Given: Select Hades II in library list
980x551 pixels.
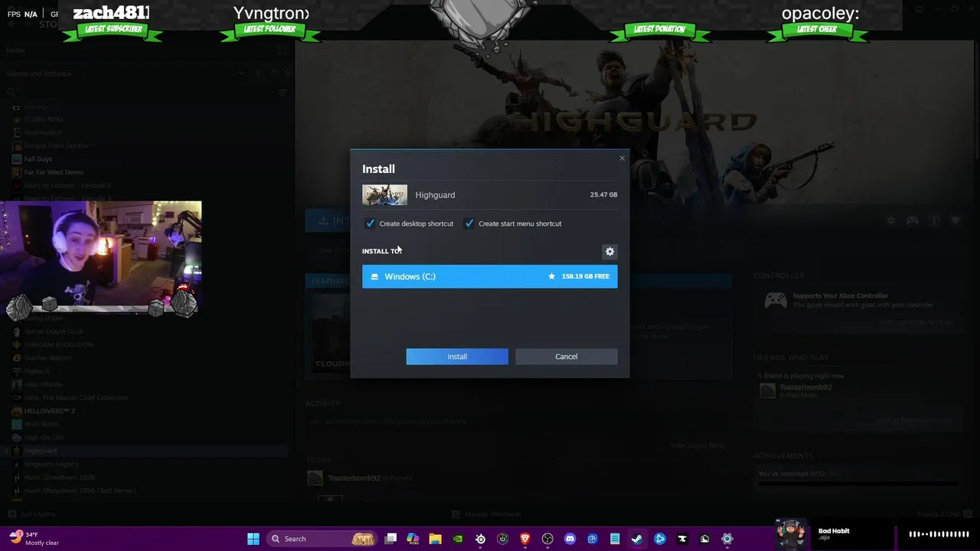Looking at the screenshot, I should (37, 371).
